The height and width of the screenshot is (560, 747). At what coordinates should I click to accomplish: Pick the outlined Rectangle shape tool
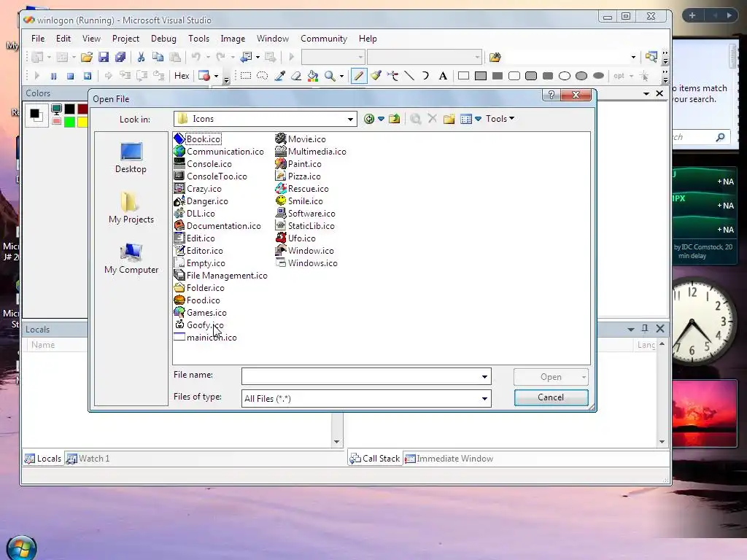tap(463, 76)
